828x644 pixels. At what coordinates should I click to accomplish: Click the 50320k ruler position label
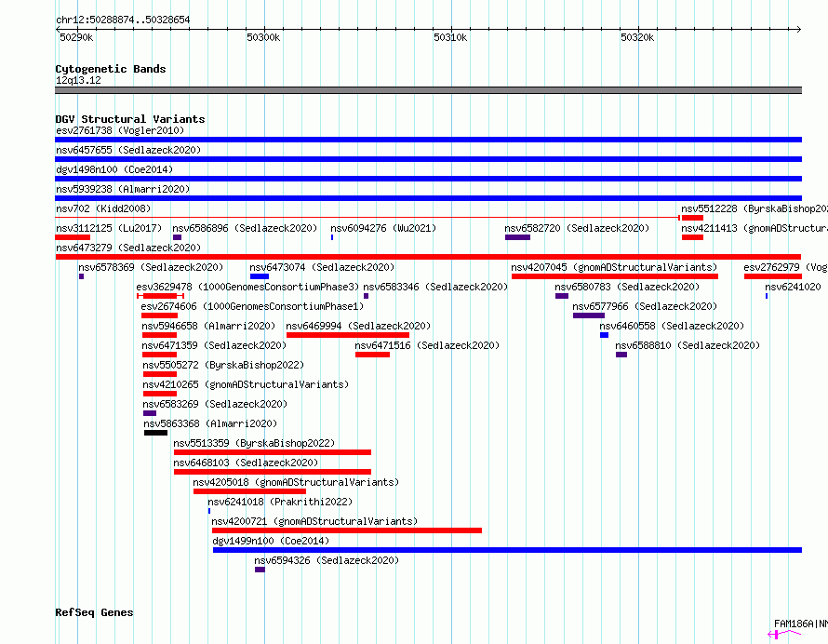tap(637, 38)
